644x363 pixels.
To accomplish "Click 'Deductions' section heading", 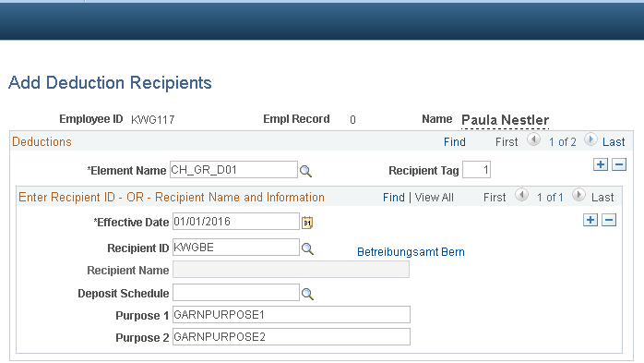I will point(42,142).
